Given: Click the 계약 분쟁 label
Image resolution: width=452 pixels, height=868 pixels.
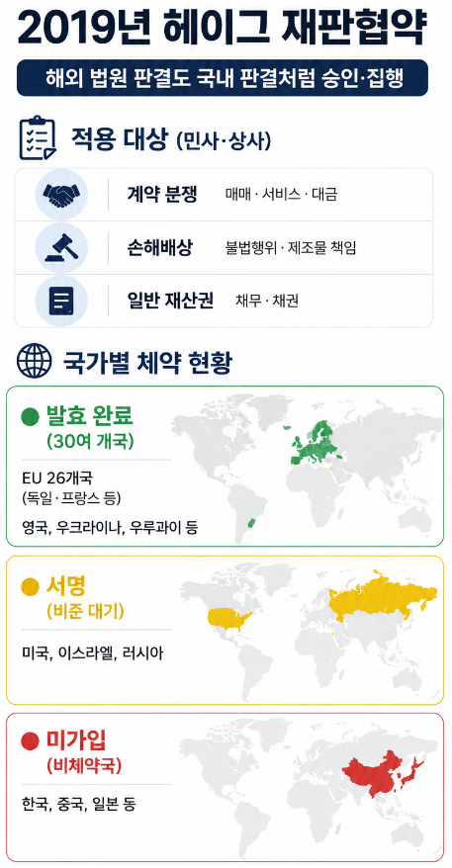Looking at the screenshot, I should pos(162,195).
